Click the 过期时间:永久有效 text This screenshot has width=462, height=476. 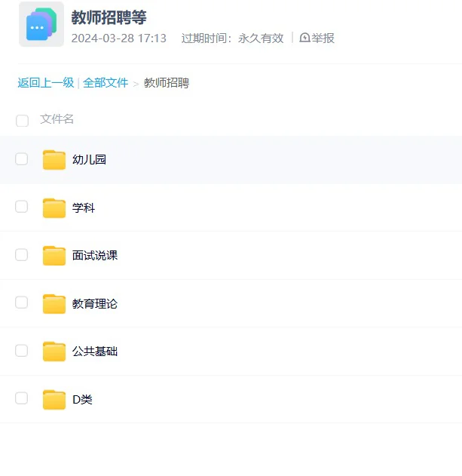click(232, 38)
